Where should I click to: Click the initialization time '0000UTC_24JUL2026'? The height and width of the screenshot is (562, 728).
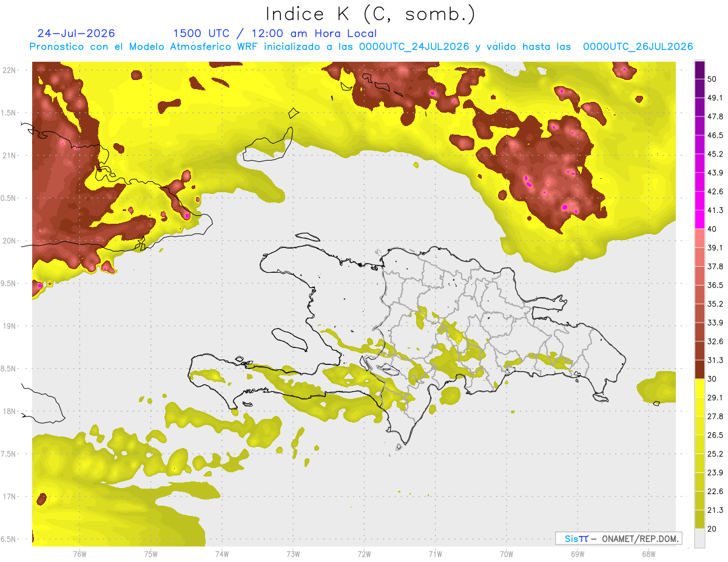tap(415, 47)
